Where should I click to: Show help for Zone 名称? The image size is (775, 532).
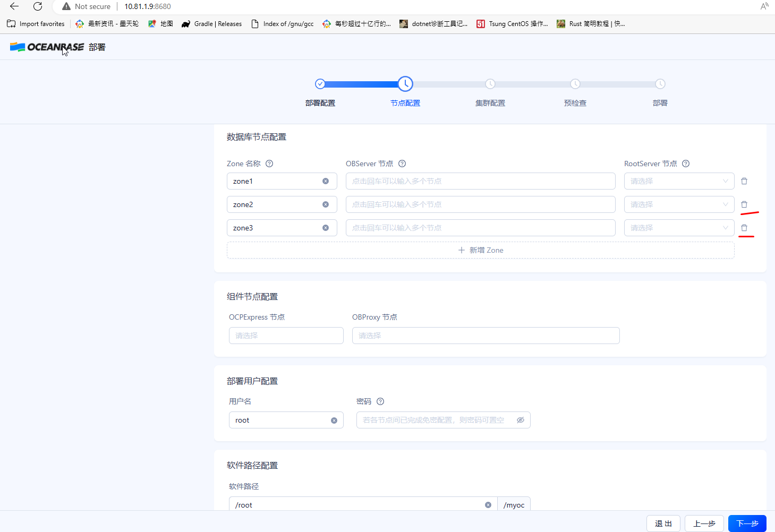tap(269, 164)
